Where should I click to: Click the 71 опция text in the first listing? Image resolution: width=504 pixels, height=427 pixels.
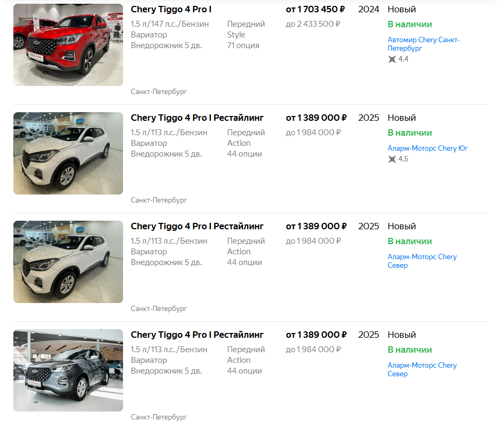[243, 45]
